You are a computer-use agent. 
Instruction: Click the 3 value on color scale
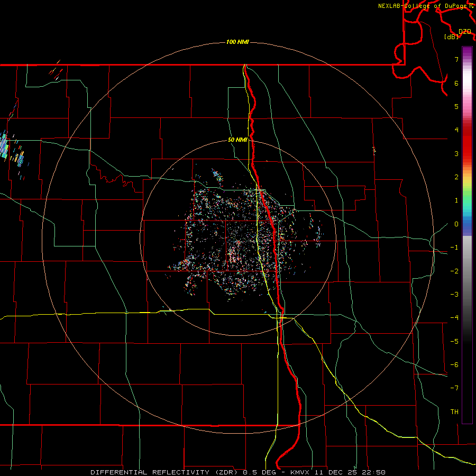click(x=456, y=153)
